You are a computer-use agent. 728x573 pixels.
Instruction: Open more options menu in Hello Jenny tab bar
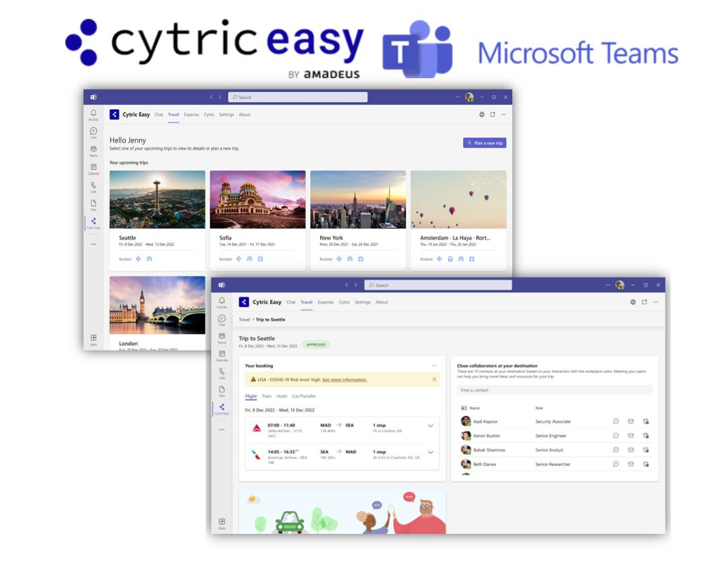point(504,115)
